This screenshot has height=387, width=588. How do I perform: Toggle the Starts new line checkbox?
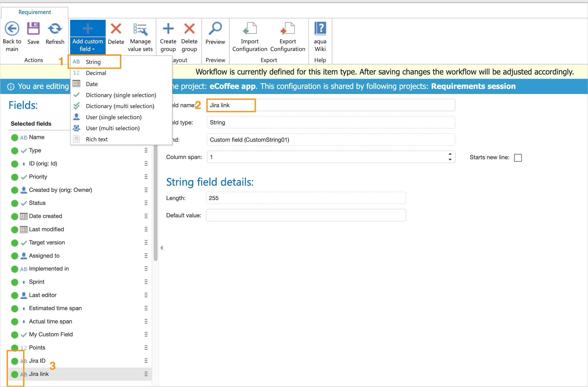(518, 158)
